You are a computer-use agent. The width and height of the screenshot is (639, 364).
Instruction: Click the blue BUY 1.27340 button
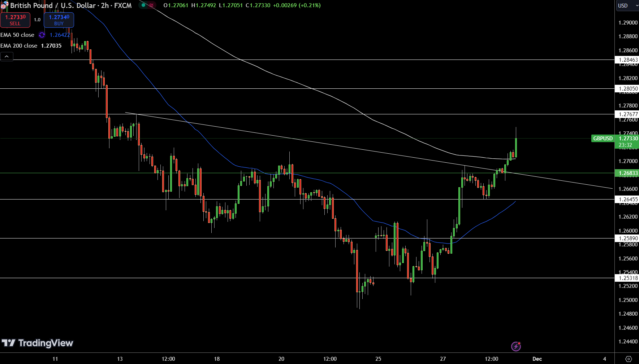click(x=59, y=20)
